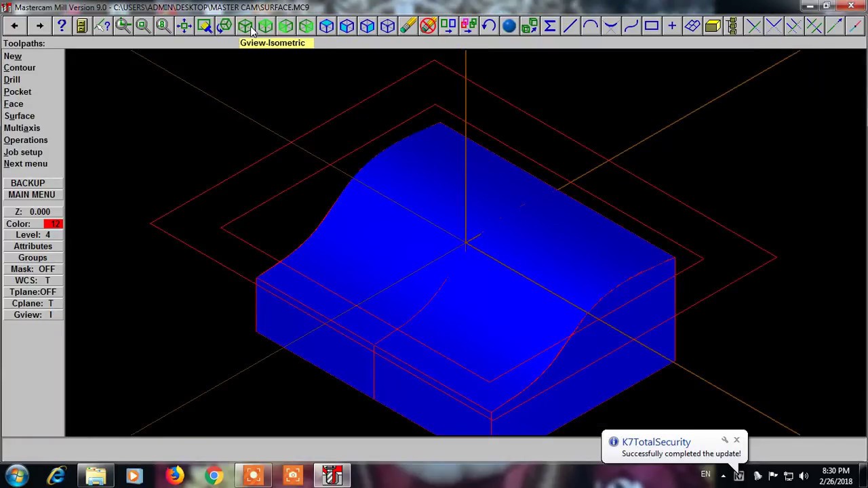Screen dimensions: 868x488
Task: Open the Operations Manager tree icon
Action: (x=733, y=26)
